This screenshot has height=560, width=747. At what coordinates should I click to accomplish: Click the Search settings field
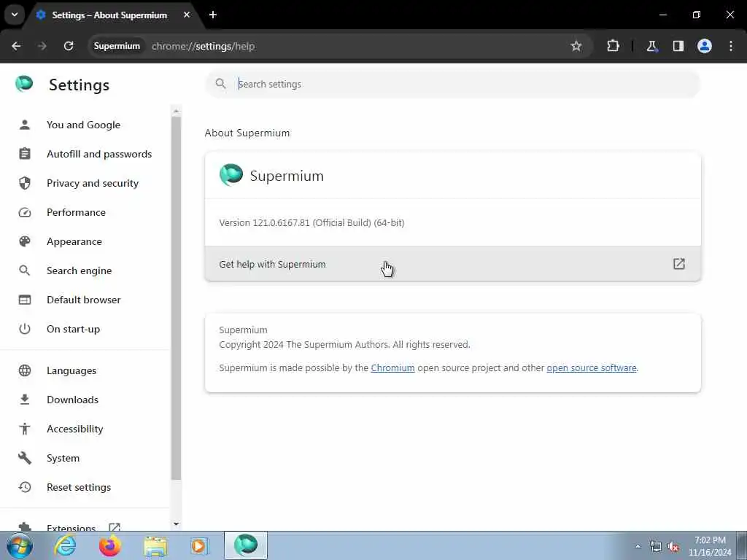(453, 85)
